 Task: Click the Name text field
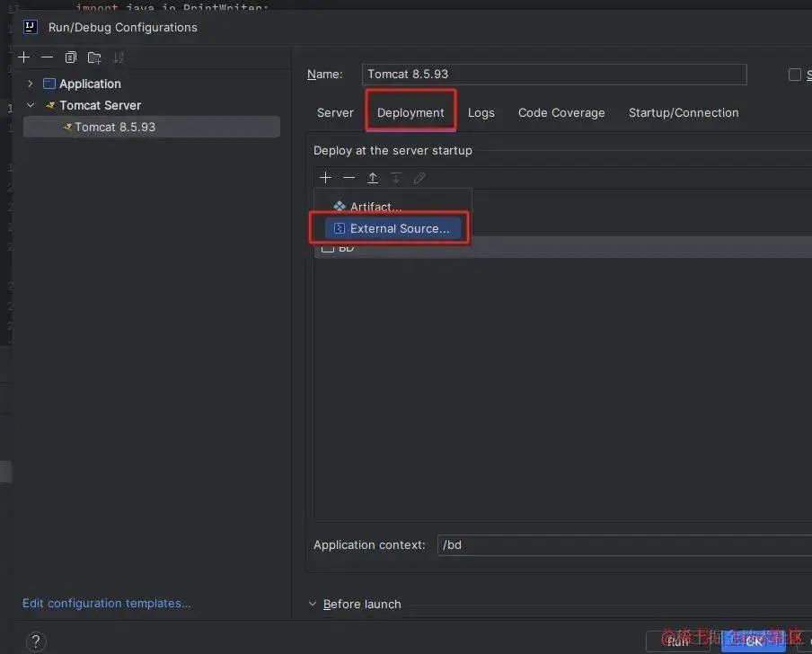554,75
